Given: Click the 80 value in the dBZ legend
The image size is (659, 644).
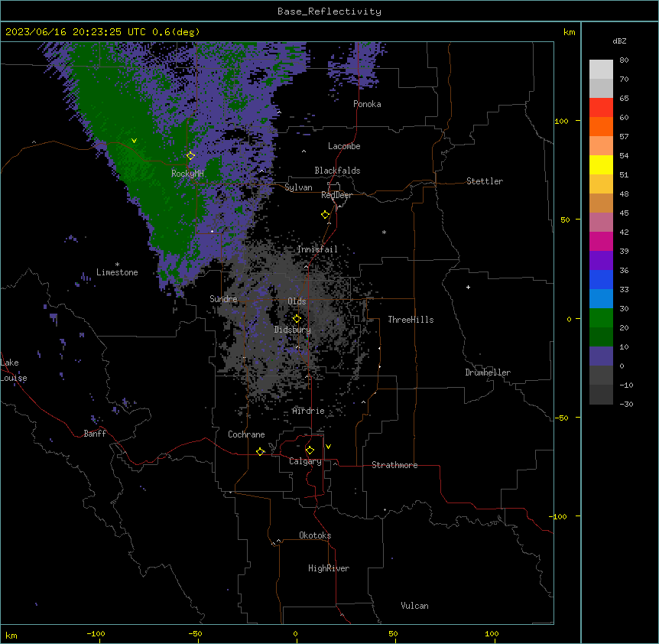Looking at the screenshot, I should tap(624, 60).
